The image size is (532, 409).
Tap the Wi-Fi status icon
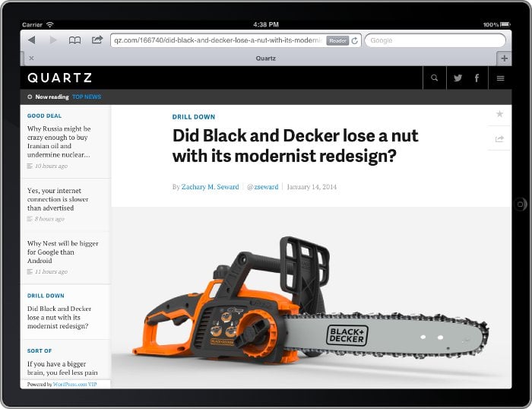click(x=50, y=24)
